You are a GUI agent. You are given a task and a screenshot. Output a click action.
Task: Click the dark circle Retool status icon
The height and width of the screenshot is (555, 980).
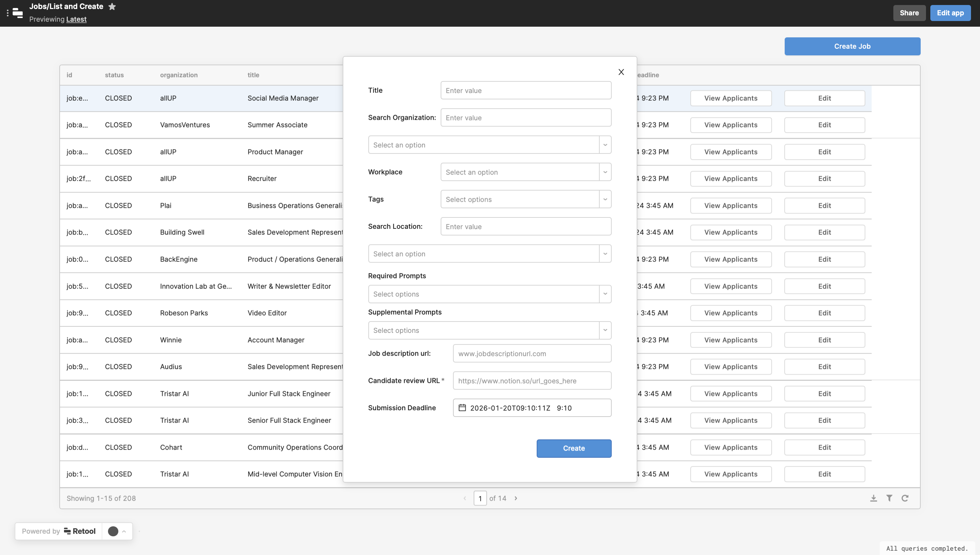(x=113, y=531)
